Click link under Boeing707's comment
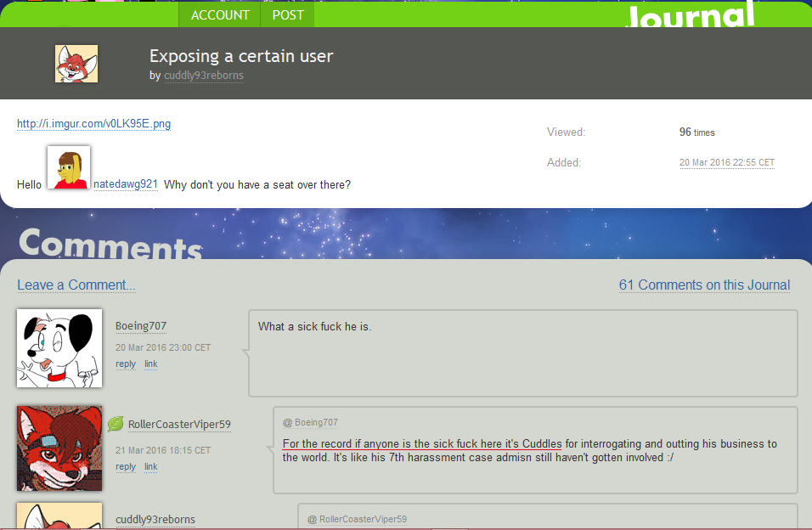This screenshot has height=530, width=812. tap(150, 364)
